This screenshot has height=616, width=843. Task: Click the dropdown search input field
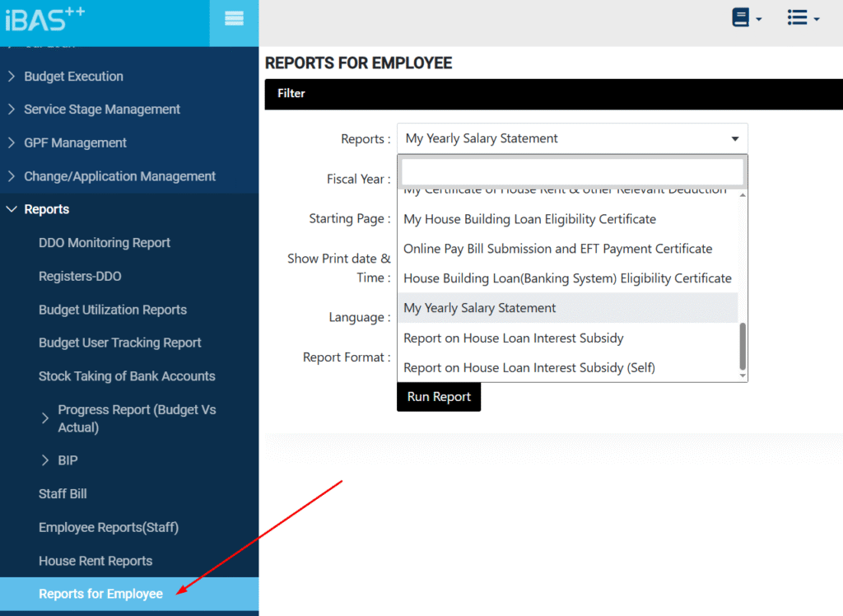click(x=572, y=172)
